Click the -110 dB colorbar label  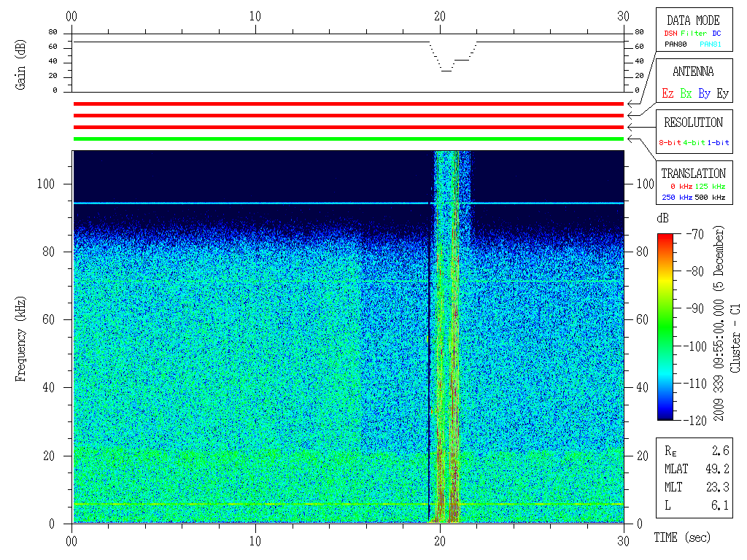point(695,383)
